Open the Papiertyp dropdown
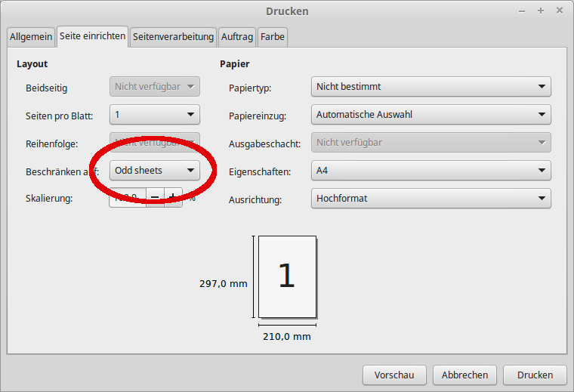 430,87
